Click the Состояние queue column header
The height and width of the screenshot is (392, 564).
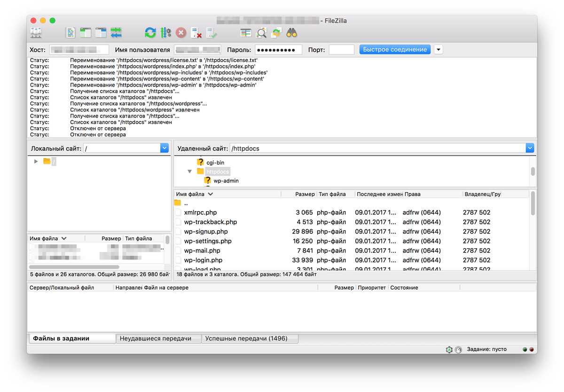pos(424,288)
